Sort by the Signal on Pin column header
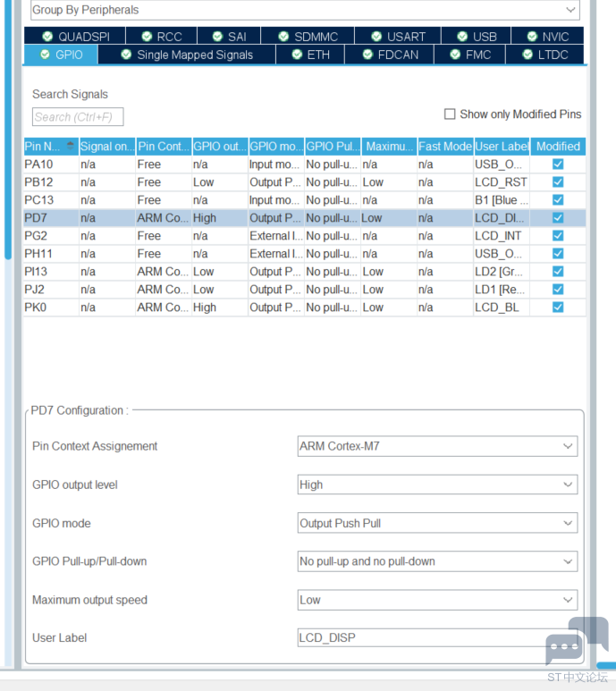616x691 pixels. pos(107,147)
